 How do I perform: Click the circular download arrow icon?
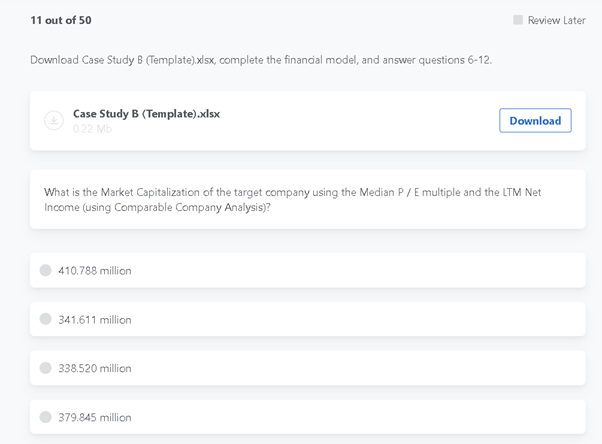[54, 121]
